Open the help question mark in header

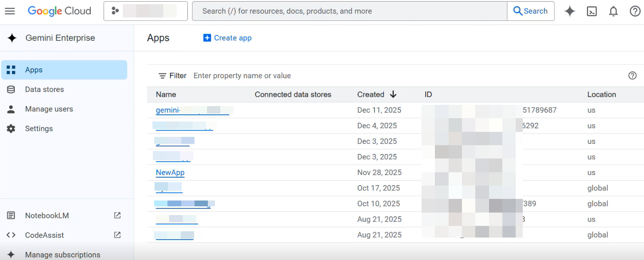click(635, 11)
